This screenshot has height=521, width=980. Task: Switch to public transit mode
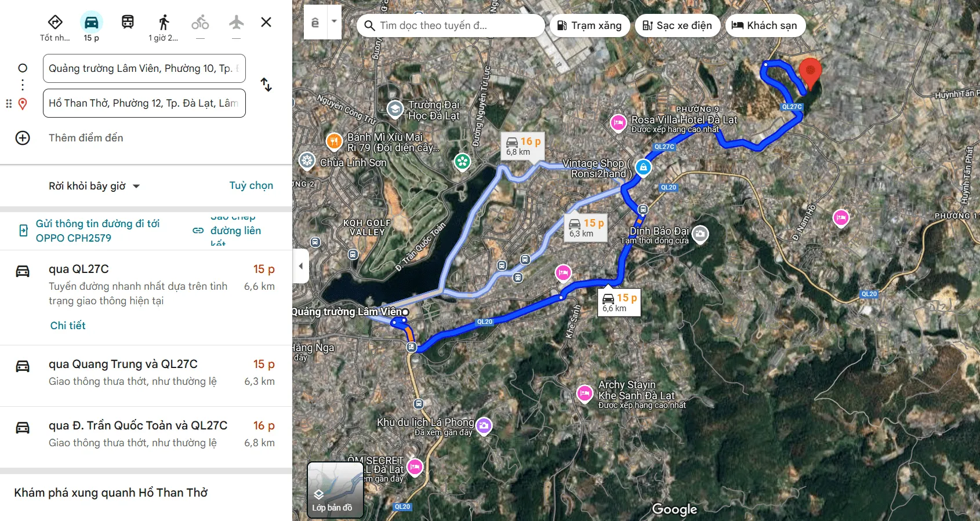tap(128, 23)
